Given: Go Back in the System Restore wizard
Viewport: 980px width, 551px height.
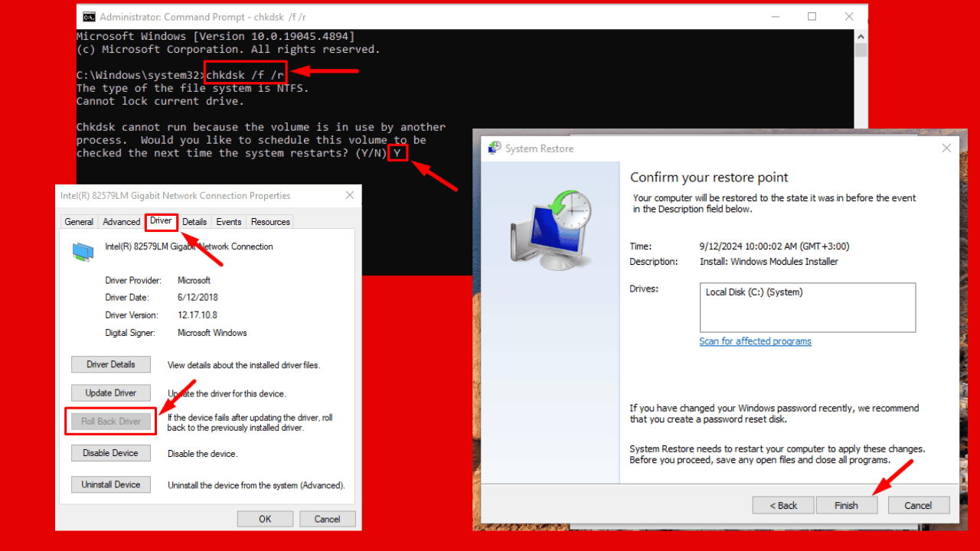Looking at the screenshot, I should tap(782, 505).
